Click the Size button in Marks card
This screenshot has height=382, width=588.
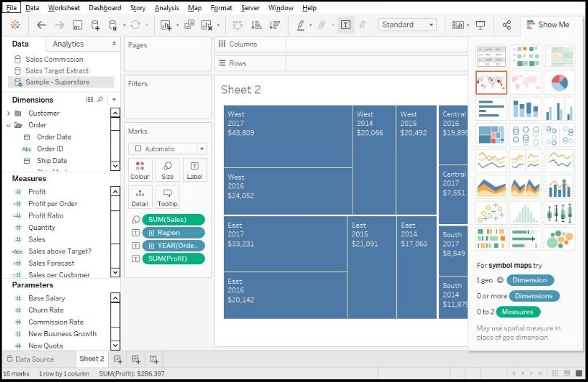[x=167, y=170]
